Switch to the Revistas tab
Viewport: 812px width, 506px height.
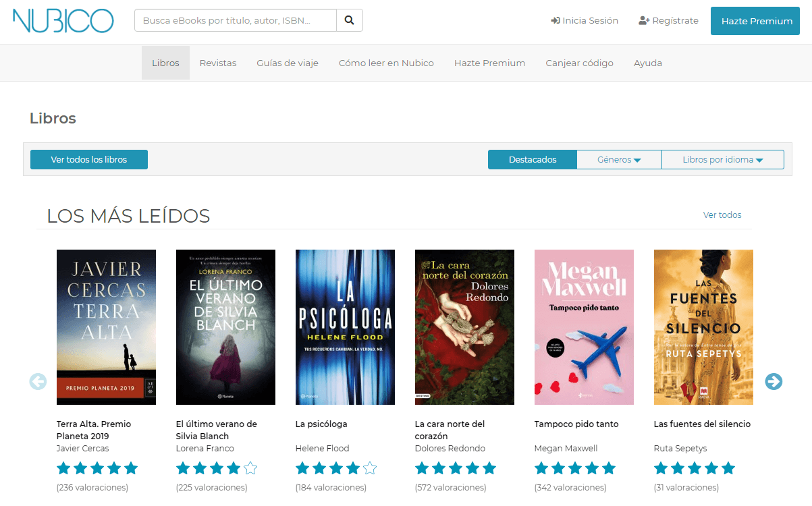click(x=218, y=63)
